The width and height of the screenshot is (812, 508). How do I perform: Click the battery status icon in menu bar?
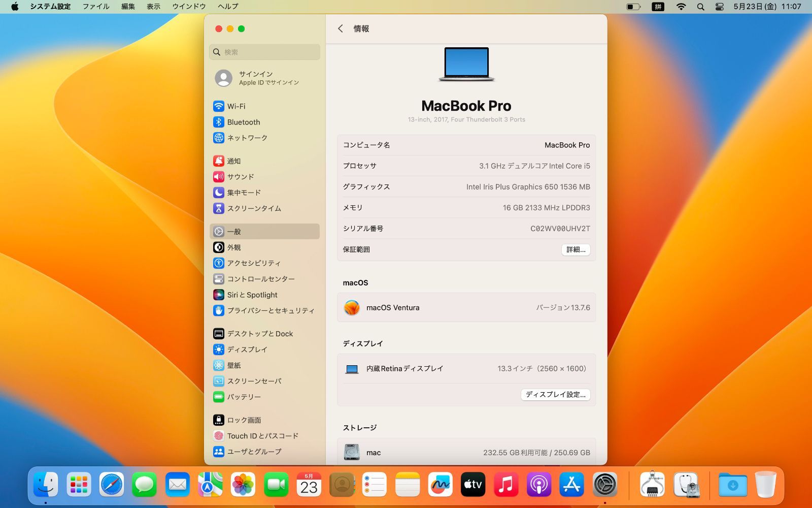point(633,7)
